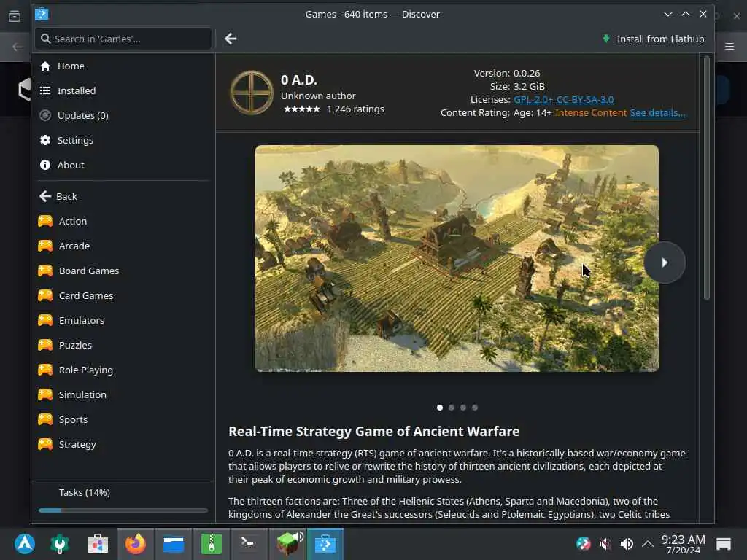Open the terminal from the taskbar

click(x=249, y=543)
